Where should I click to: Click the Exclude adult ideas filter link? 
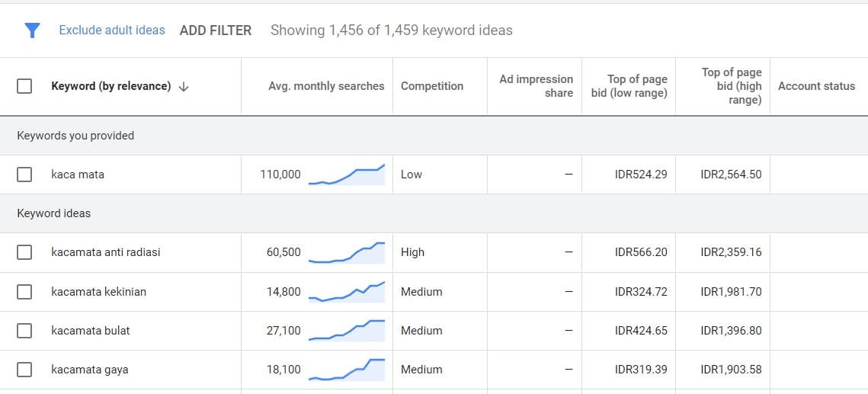tap(112, 30)
